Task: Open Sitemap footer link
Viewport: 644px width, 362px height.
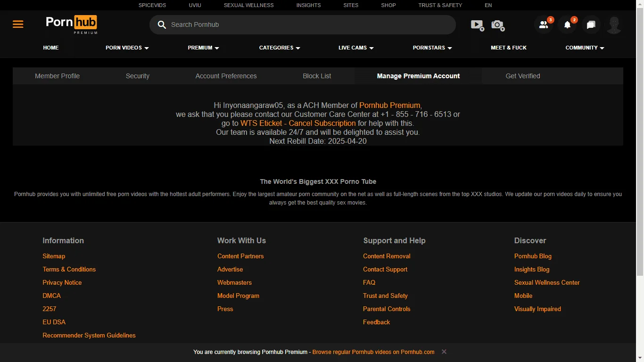Action: pyautogui.click(x=54, y=256)
